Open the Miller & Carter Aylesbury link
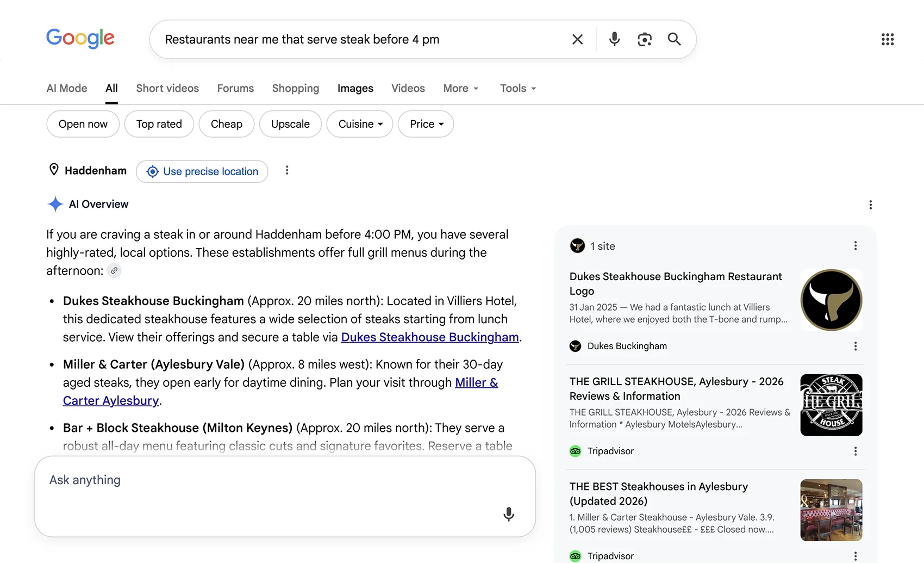The width and height of the screenshot is (924, 563). pyautogui.click(x=280, y=392)
